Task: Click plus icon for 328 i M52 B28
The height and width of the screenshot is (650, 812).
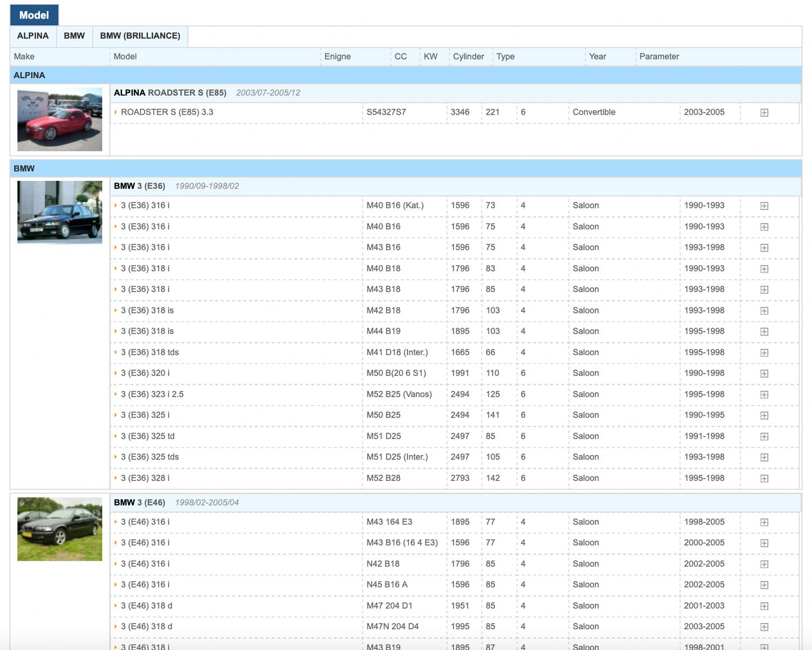Action: pos(764,479)
